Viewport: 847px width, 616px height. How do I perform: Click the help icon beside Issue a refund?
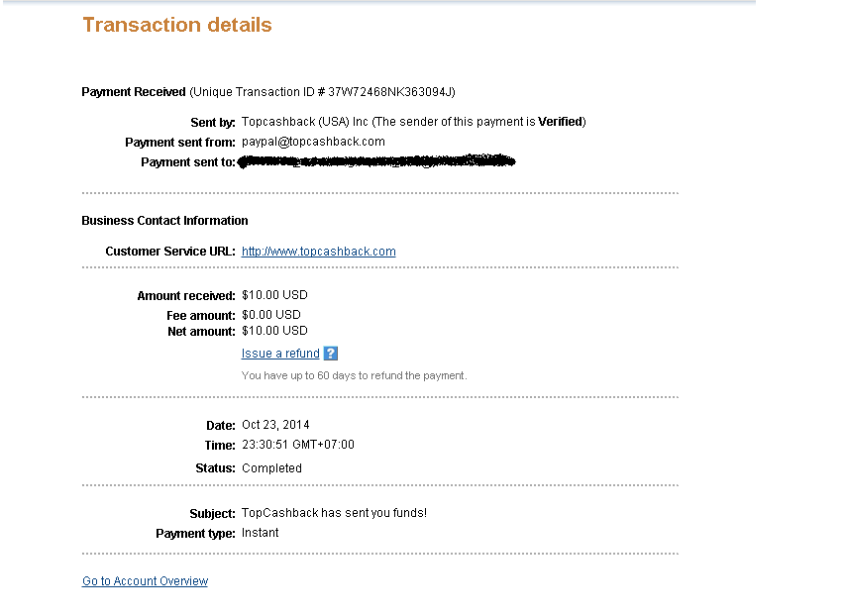(x=331, y=354)
